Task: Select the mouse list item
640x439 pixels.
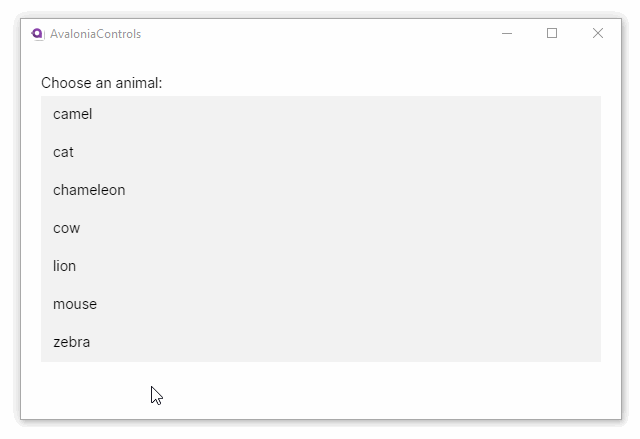Action: 75,304
